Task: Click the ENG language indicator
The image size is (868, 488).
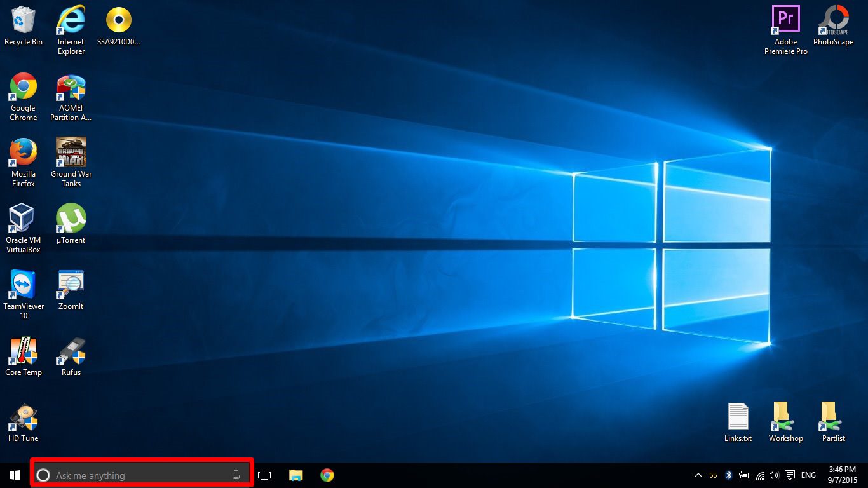Action: (808, 475)
